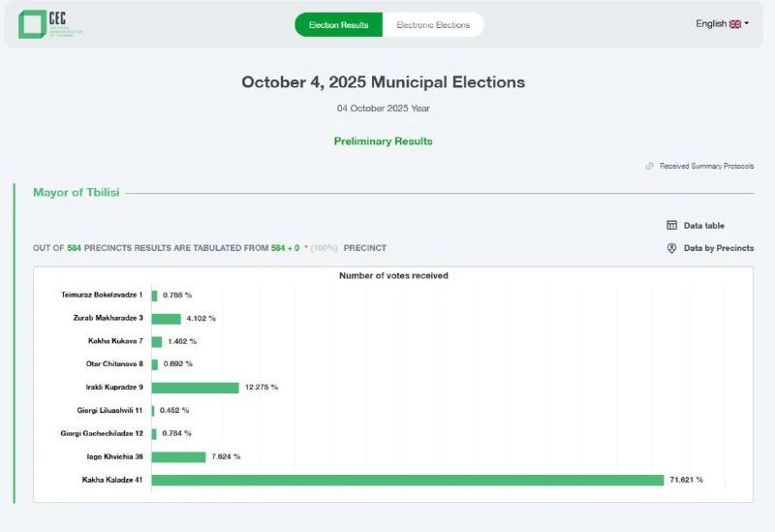Click the Mayor of Tbilisi heading
The image size is (775, 532).
77,193
